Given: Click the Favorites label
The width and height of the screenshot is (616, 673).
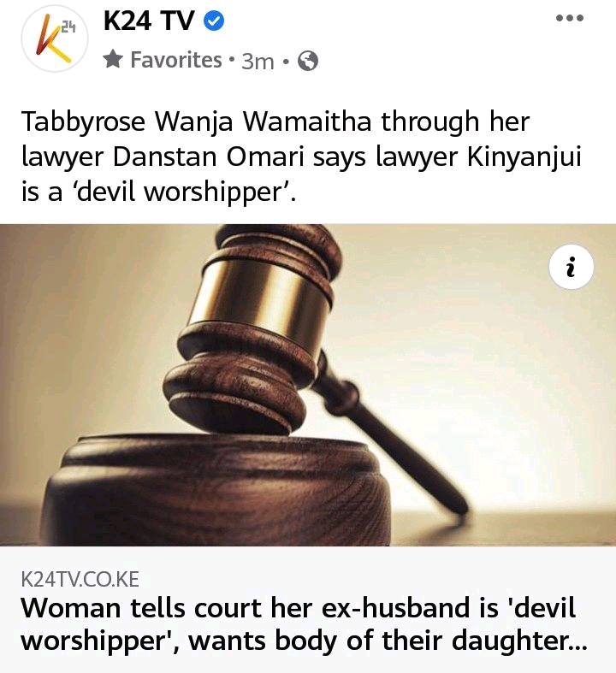Looking at the screenshot, I should point(176,60).
